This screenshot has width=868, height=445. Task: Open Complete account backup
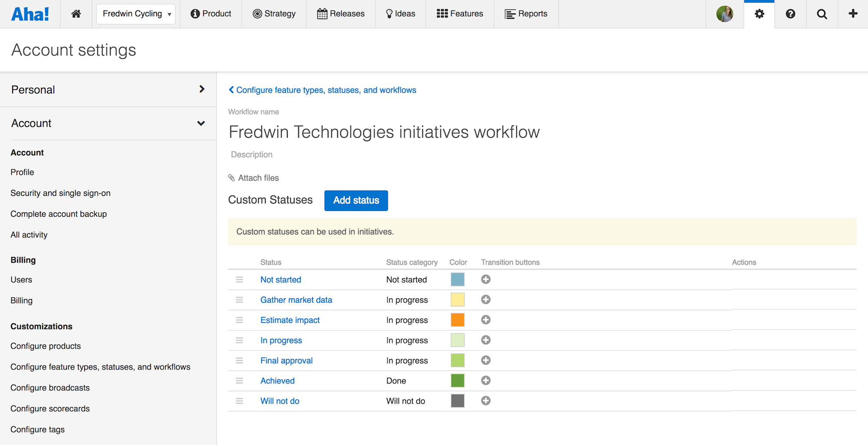(x=59, y=214)
